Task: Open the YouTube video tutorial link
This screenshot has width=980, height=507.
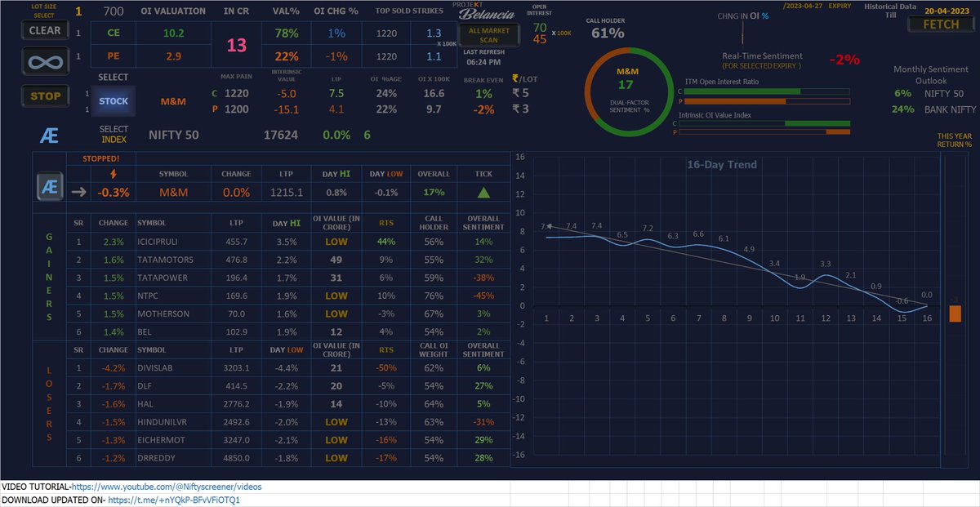Action: click(x=167, y=487)
